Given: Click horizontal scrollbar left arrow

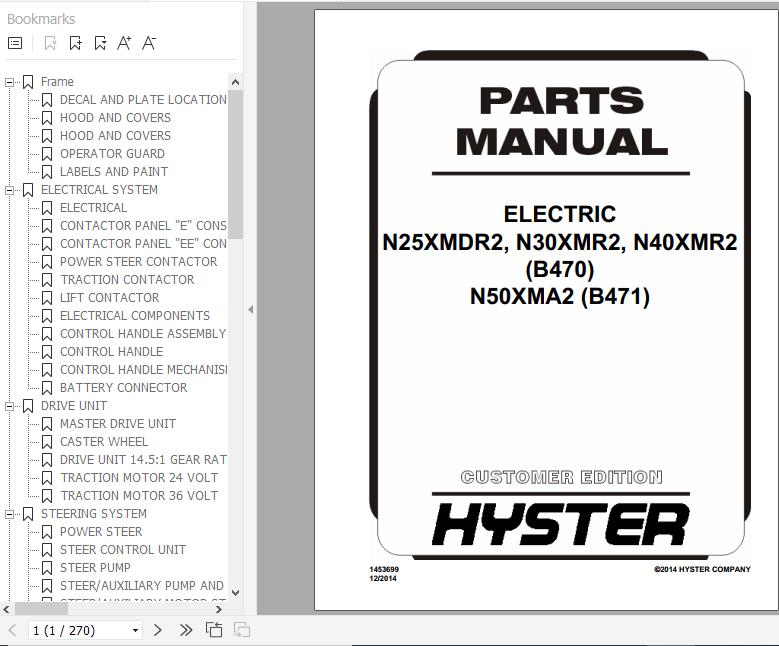Looking at the screenshot, I should (x=6, y=609).
